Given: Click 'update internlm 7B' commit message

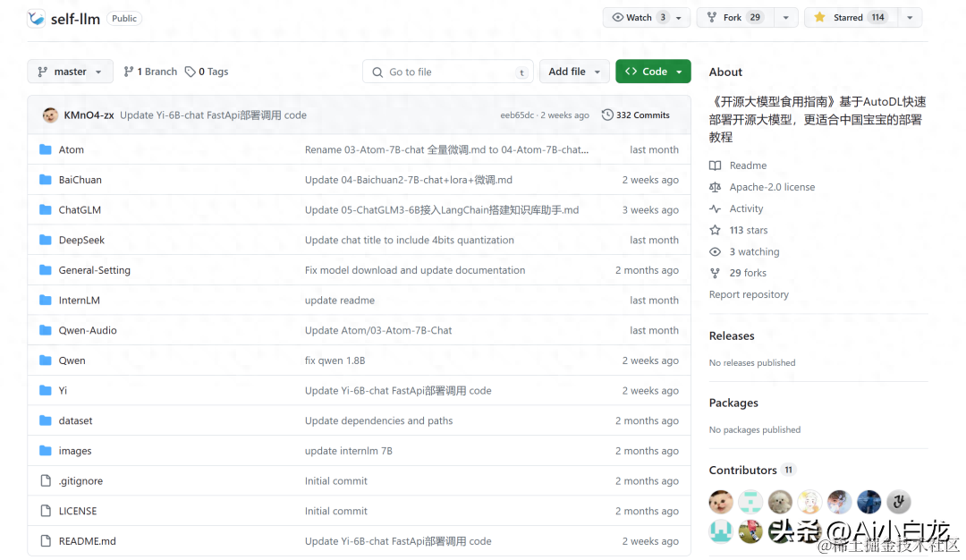Looking at the screenshot, I should (349, 451).
